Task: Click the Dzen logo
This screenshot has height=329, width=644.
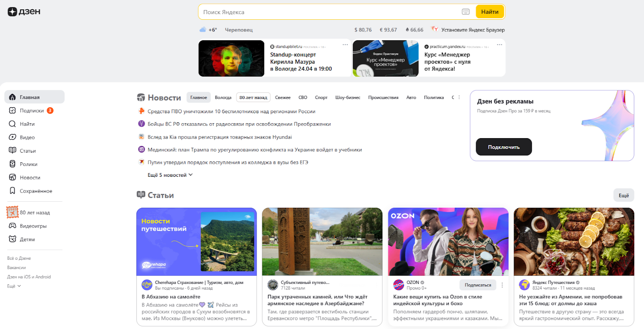Action: (x=24, y=12)
